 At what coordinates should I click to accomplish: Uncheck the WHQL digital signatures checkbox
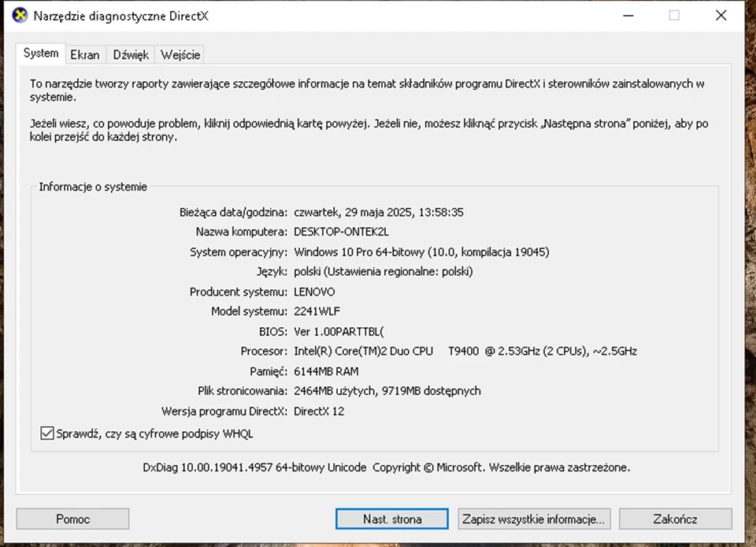[x=46, y=434]
